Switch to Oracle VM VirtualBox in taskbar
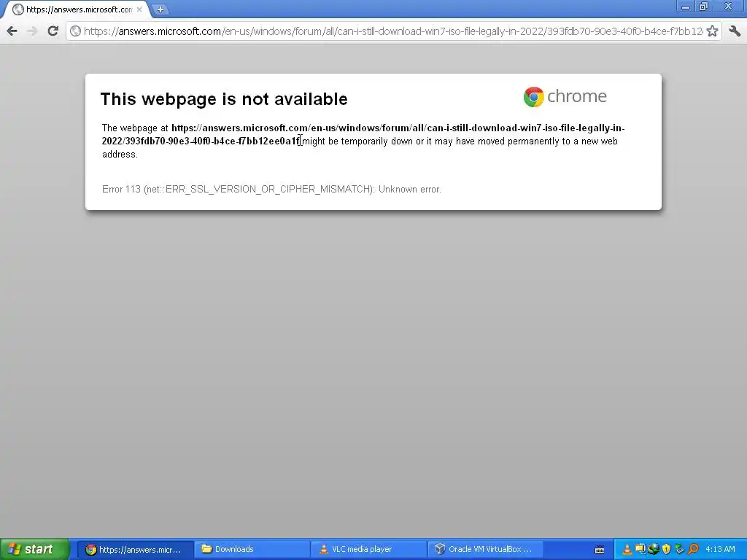 coord(485,550)
